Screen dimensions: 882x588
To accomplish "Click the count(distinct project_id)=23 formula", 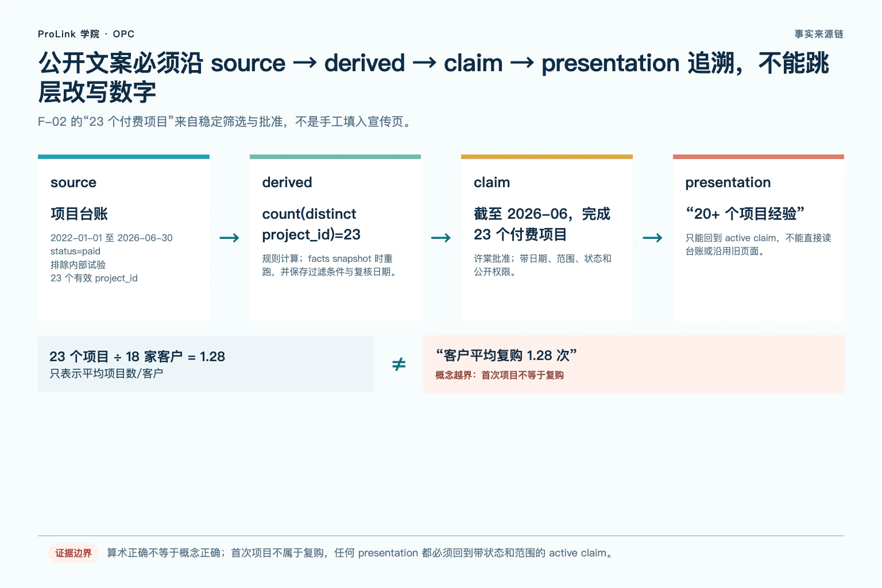I will (311, 224).
